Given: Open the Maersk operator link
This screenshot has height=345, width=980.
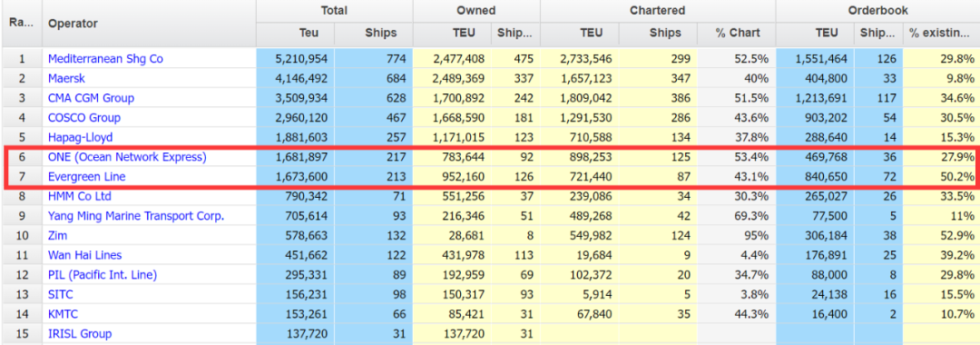Looking at the screenshot, I should [66, 79].
